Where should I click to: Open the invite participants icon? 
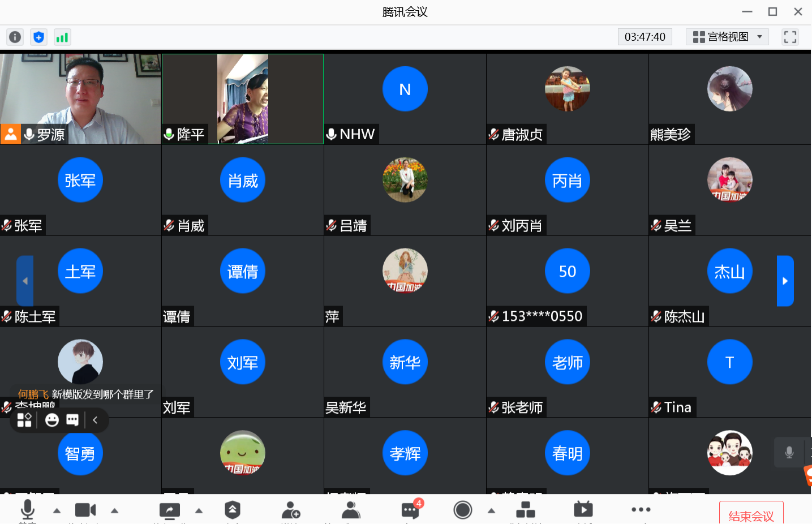(x=290, y=510)
